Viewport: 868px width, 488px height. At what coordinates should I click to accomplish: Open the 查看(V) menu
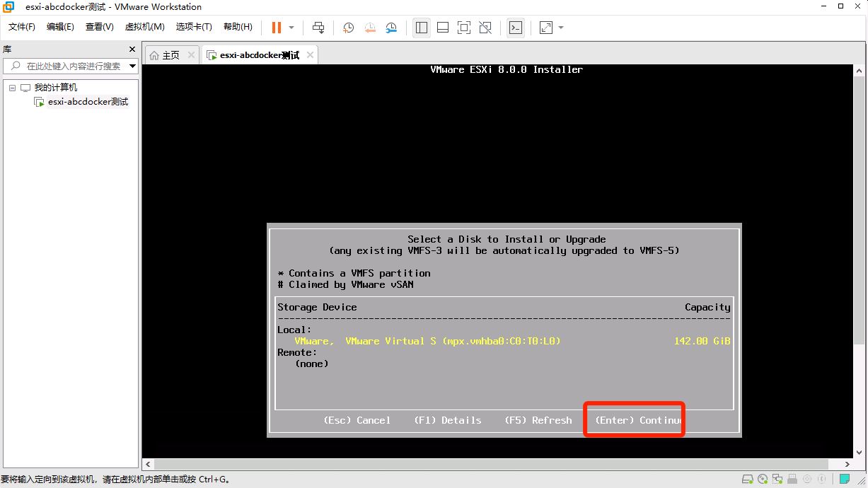pos(100,27)
